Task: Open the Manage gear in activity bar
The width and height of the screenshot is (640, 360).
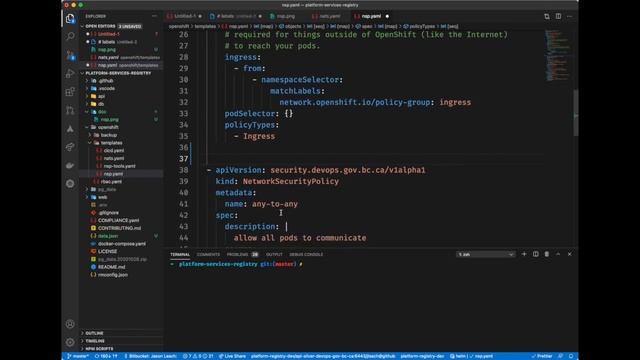Action: click(x=70, y=342)
